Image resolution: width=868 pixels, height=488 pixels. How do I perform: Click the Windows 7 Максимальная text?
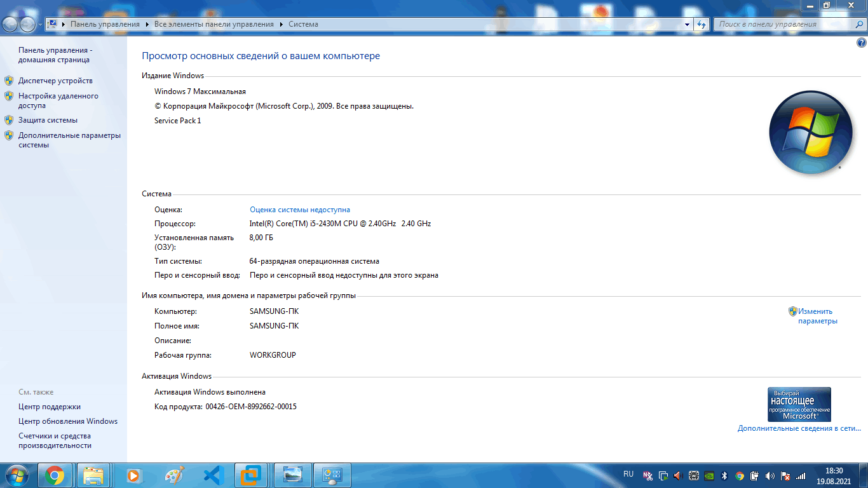pyautogui.click(x=200, y=91)
